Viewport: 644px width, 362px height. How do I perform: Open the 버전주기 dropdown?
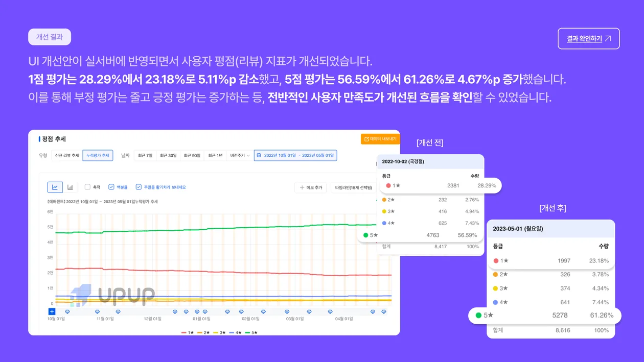tap(240, 155)
